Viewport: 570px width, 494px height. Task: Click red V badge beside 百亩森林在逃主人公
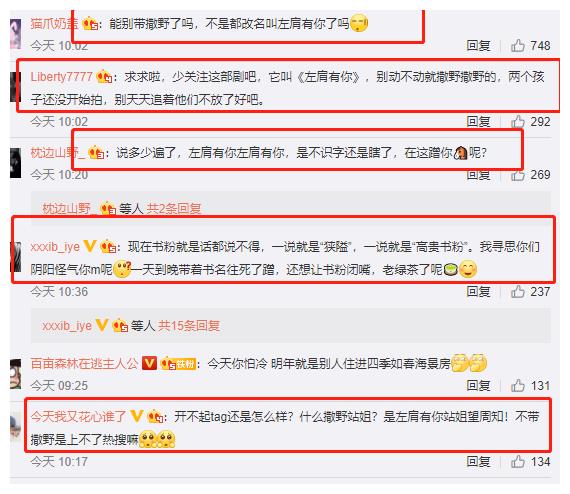[x=149, y=363]
